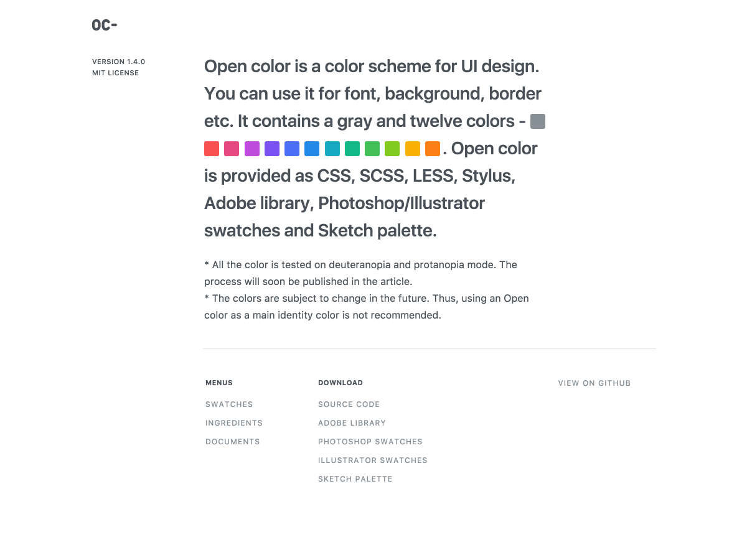Viewport: 747px width, 560px height.
Task: Open the Adobe Library download link
Action: pyautogui.click(x=352, y=423)
